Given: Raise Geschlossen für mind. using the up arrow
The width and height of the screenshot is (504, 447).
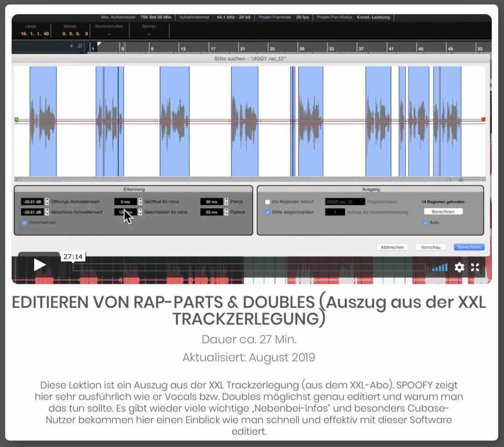Looking at the screenshot, I should click(140, 210).
